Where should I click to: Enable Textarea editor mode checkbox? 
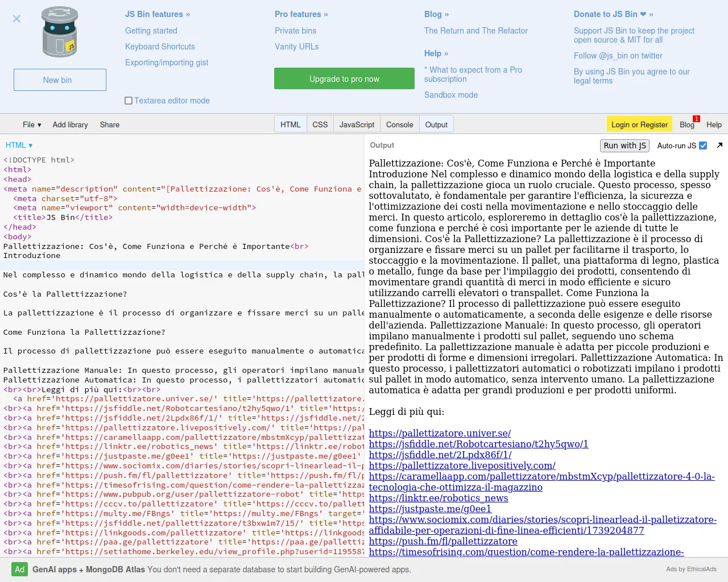tap(129, 101)
